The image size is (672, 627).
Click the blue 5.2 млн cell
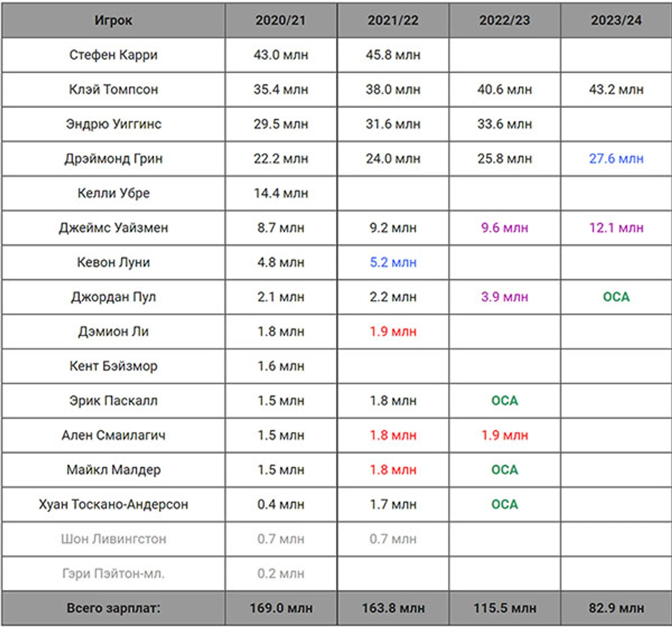pyautogui.click(x=393, y=262)
